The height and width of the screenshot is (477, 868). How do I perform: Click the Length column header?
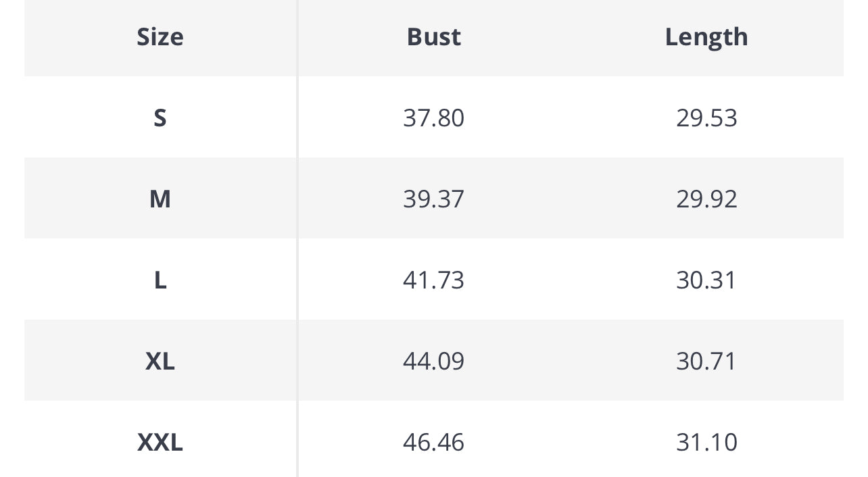706,36
